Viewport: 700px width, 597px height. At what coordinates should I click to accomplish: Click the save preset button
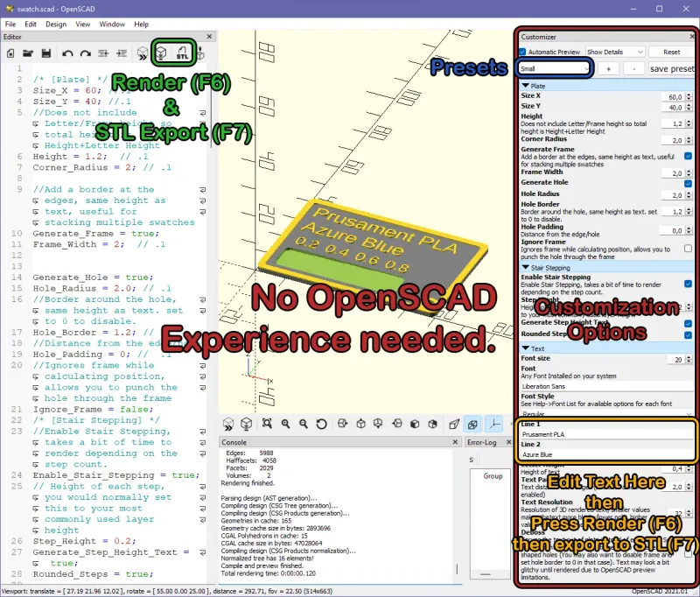click(x=672, y=69)
